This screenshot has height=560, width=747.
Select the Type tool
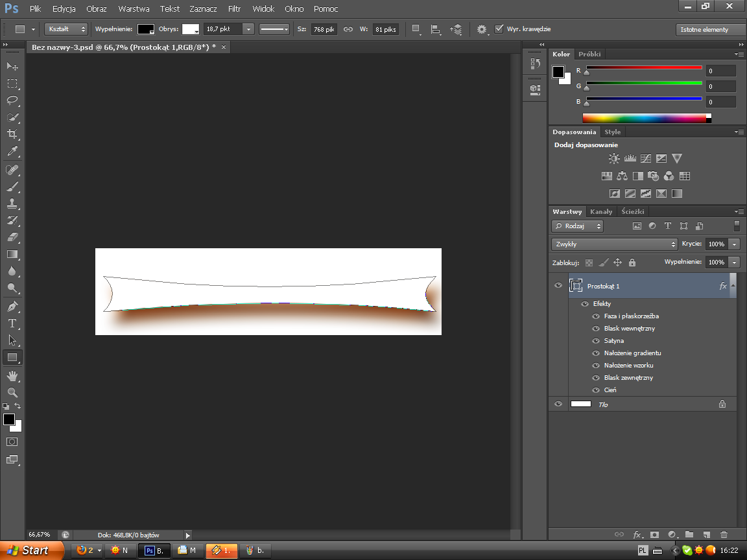[x=12, y=323]
